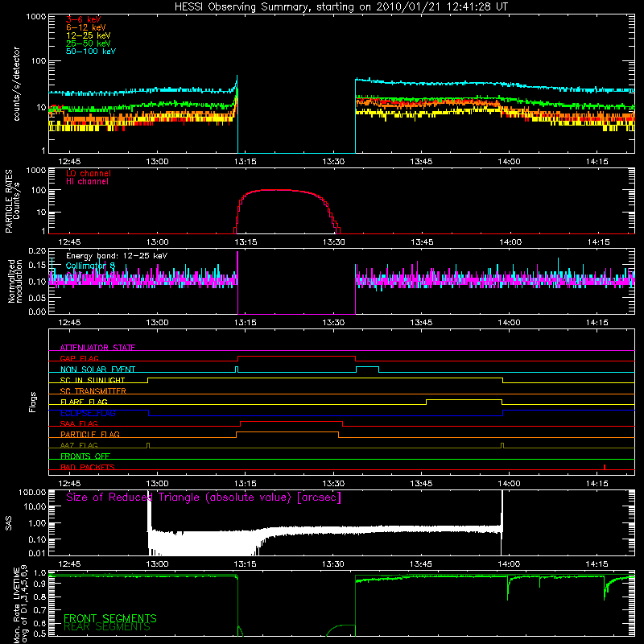Viewport: 644px width, 644px height.
Task: Click the 14:00 tick label under the Flags panel
Action: 509,484
